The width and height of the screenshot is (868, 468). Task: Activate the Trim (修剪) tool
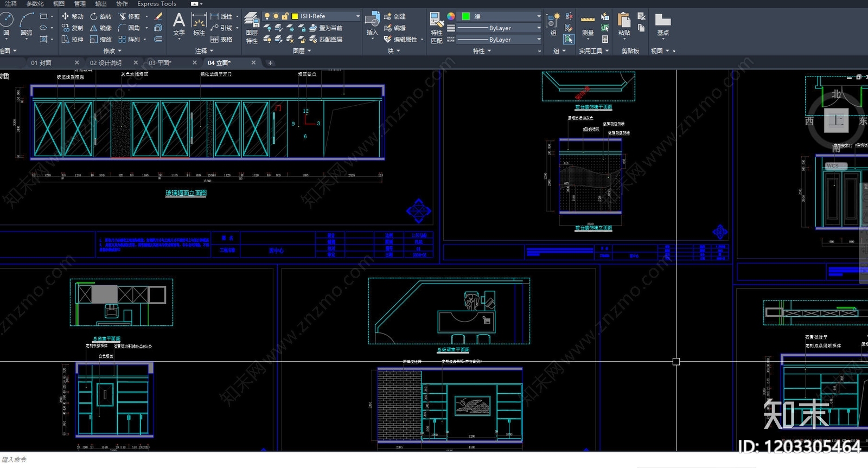129,16
